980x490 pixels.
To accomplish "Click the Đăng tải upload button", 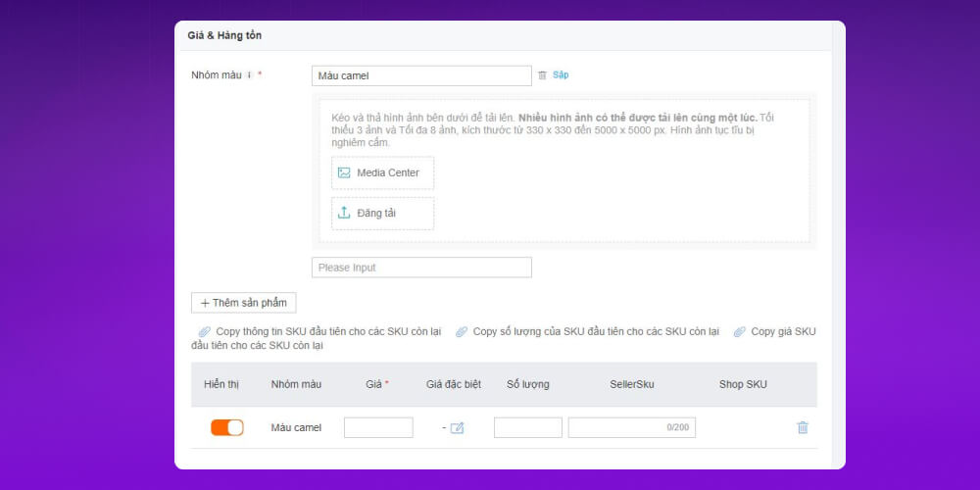I will (382, 213).
